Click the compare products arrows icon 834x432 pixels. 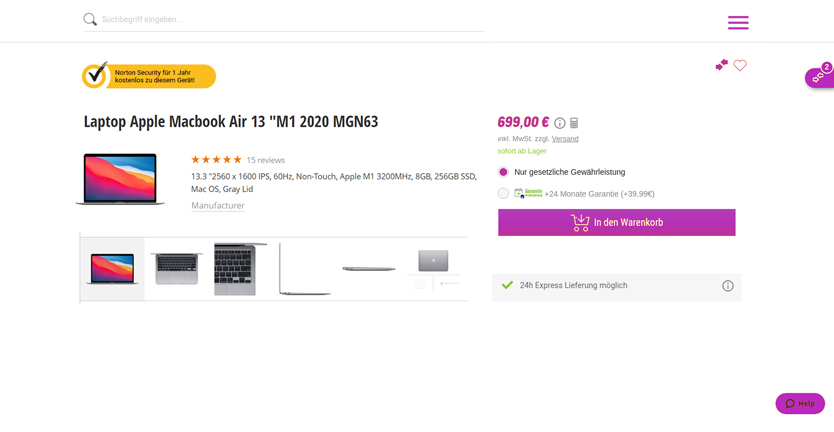(x=721, y=65)
